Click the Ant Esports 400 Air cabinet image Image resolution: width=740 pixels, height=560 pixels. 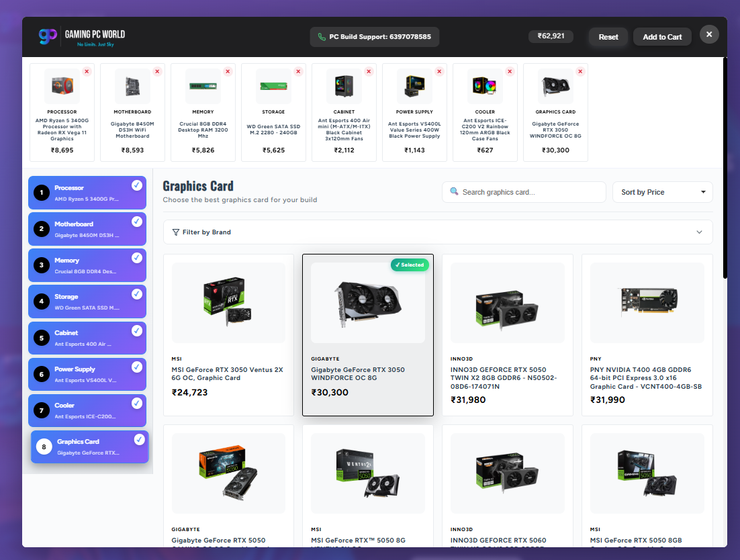point(344,87)
